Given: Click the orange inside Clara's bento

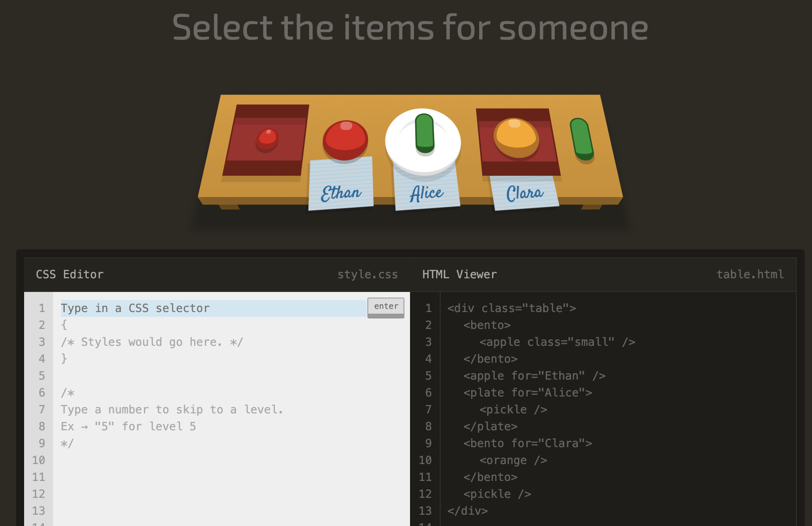Looking at the screenshot, I should [516, 138].
